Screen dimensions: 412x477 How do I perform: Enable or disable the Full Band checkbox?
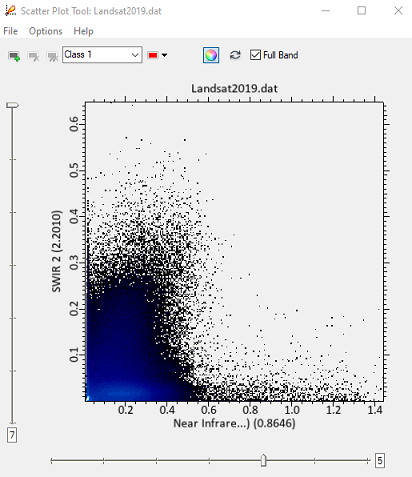255,55
